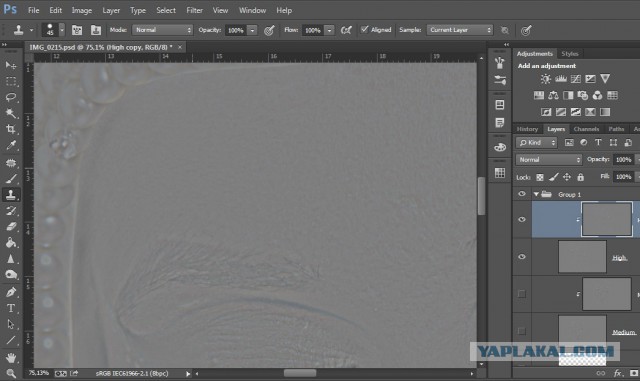
Task: Select the Hand tool
Action: coord(11,358)
